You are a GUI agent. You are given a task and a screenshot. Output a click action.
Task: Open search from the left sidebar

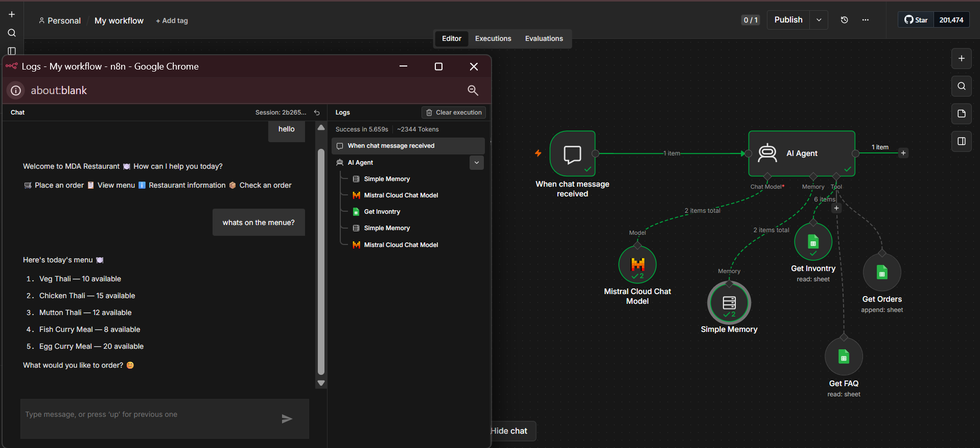point(12,33)
